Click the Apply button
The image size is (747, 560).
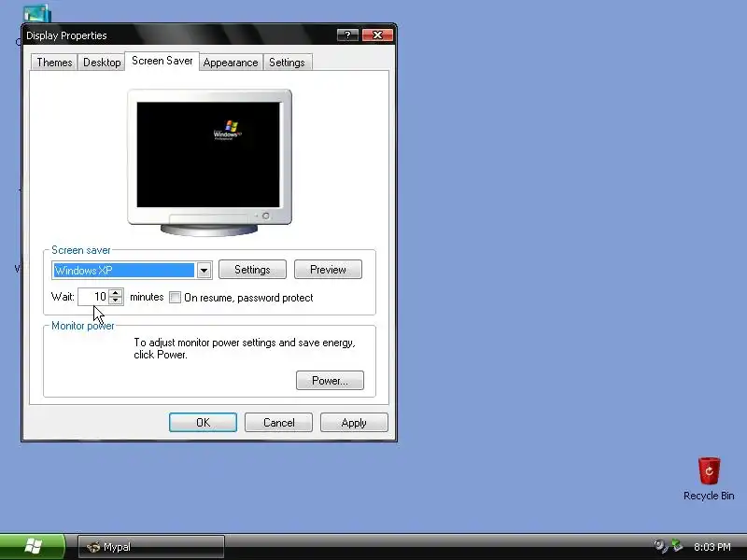point(354,423)
